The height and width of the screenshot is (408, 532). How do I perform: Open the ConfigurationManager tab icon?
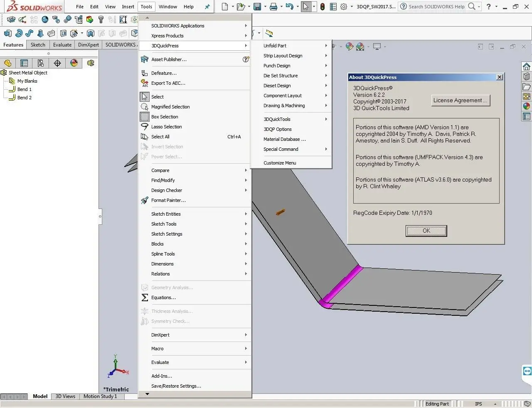pos(41,63)
